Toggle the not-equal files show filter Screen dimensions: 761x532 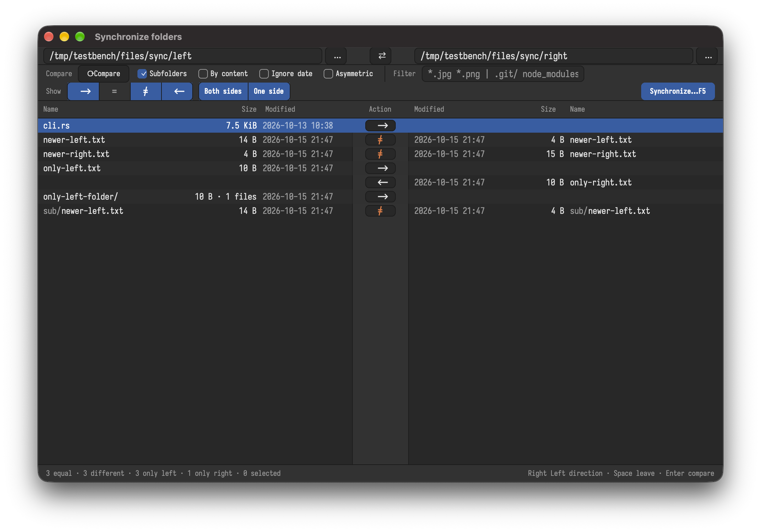pos(146,91)
